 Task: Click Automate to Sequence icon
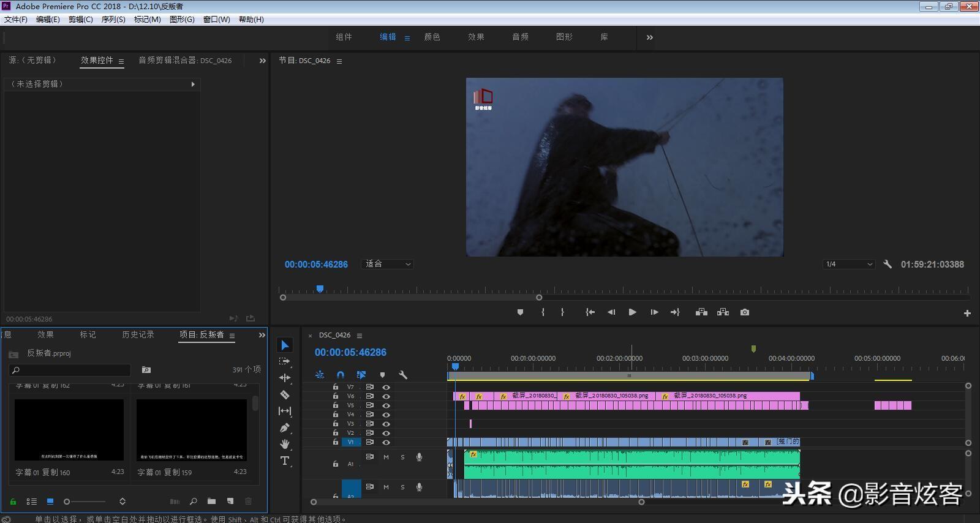[175, 501]
